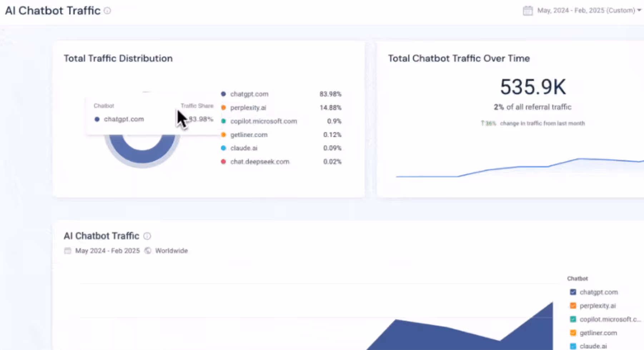
Task: Select perplexity.ai in the traffic distribution list
Action: point(248,107)
